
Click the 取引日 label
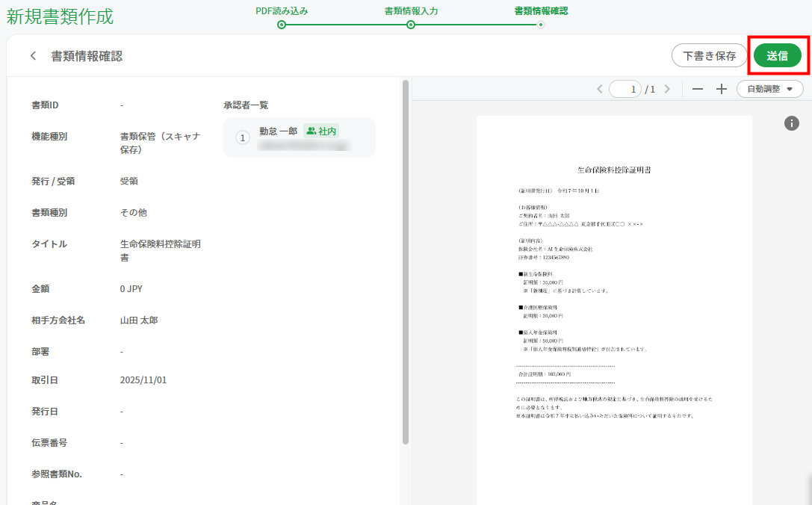coord(45,379)
